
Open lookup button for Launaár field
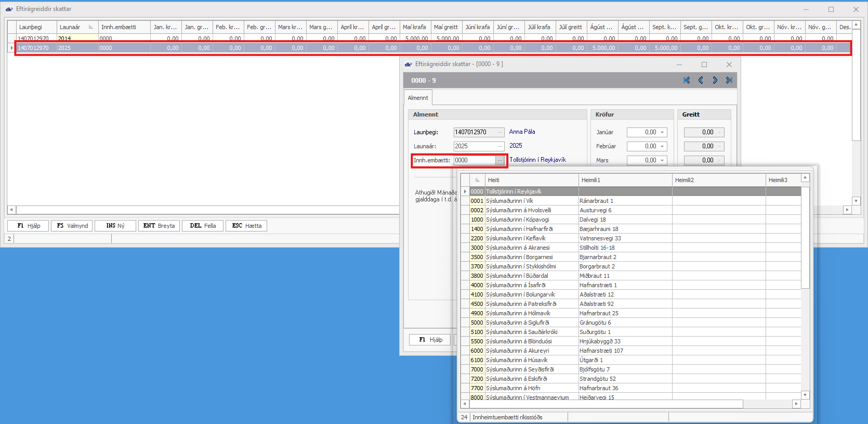[x=499, y=146]
